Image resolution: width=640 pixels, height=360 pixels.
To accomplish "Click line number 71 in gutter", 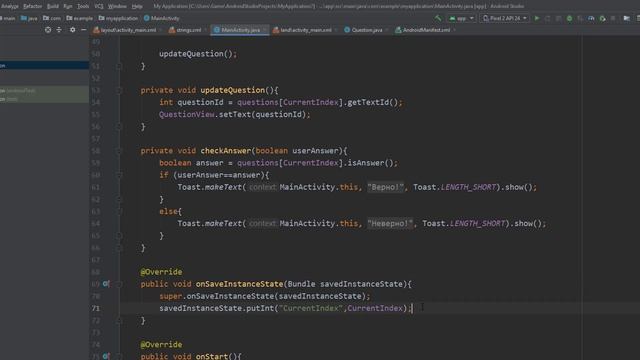I will (x=96, y=308).
